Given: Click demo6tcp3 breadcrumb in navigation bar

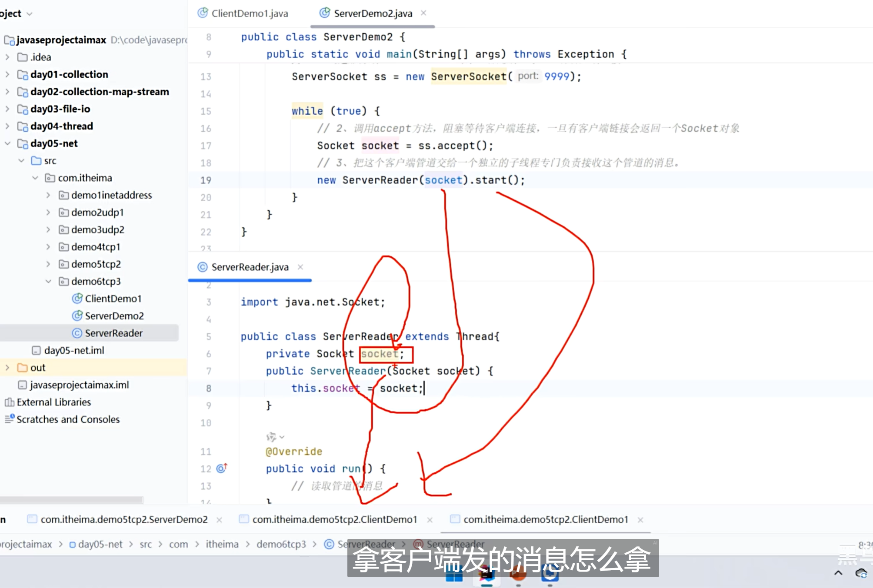Looking at the screenshot, I should coord(281,544).
